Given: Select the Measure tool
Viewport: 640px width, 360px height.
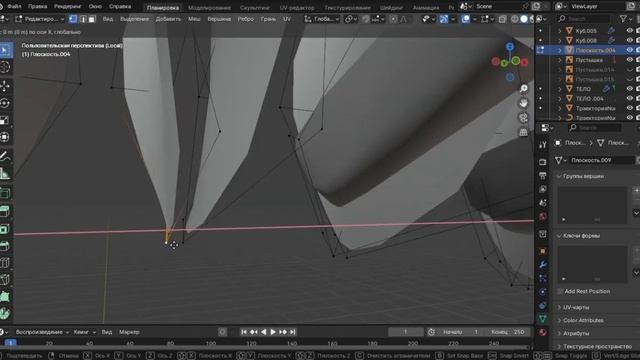Looking at the screenshot, I should pyautogui.click(x=5, y=173).
